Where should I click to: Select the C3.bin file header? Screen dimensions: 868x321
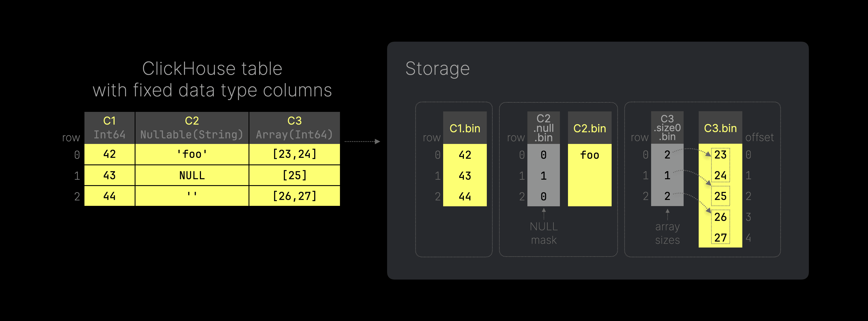[x=720, y=128]
